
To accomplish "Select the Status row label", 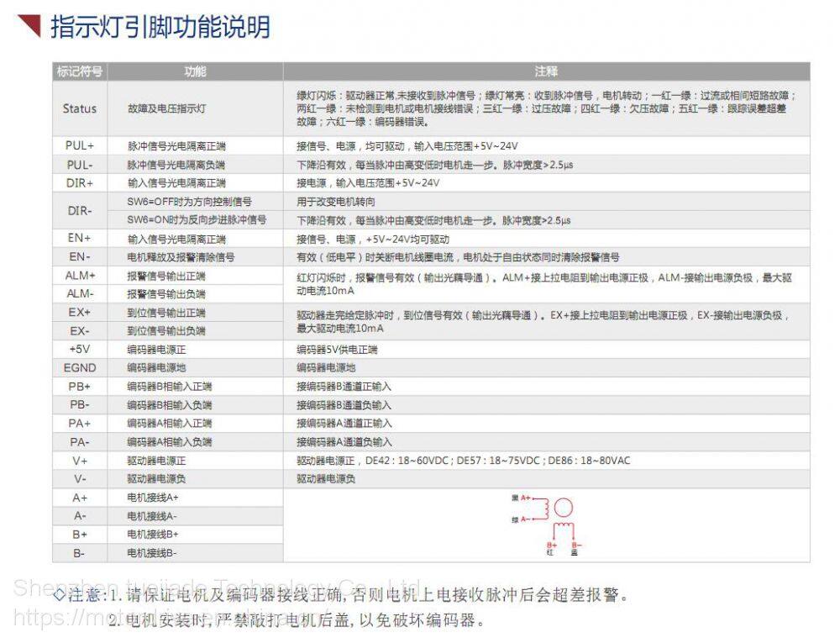I will 80,108.
